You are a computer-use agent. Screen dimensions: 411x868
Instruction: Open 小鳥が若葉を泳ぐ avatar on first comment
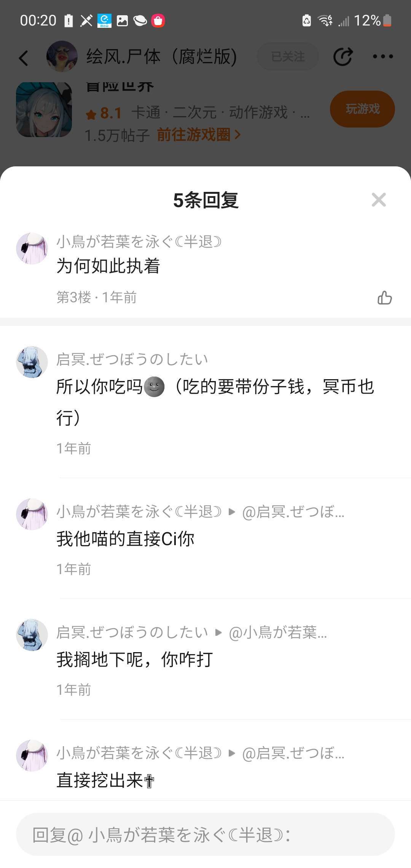pos(32,249)
